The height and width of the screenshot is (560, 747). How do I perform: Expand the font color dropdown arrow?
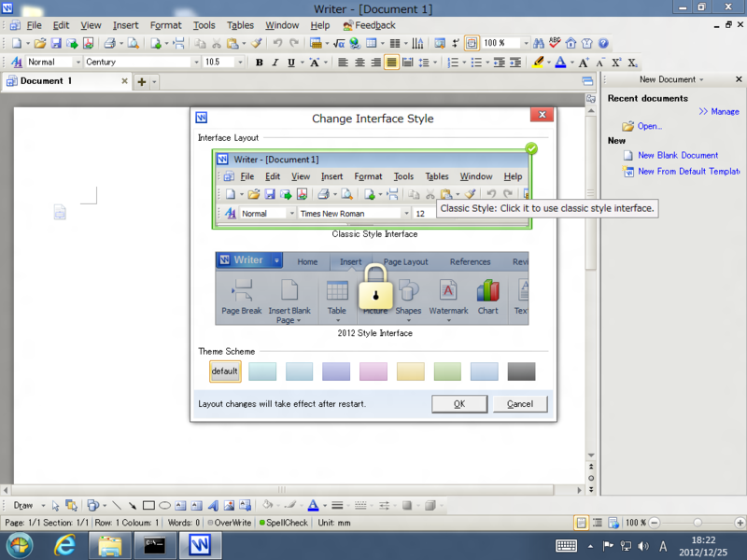(571, 63)
